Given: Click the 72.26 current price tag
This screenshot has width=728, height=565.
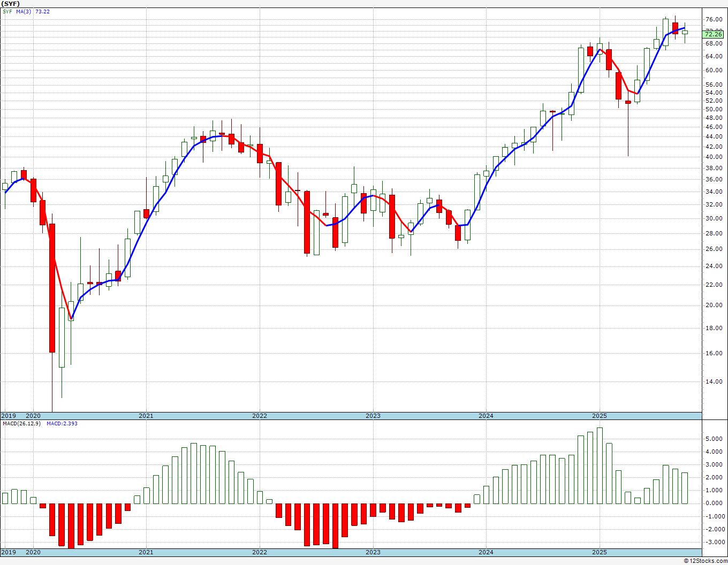Looking at the screenshot, I should click(x=714, y=34).
